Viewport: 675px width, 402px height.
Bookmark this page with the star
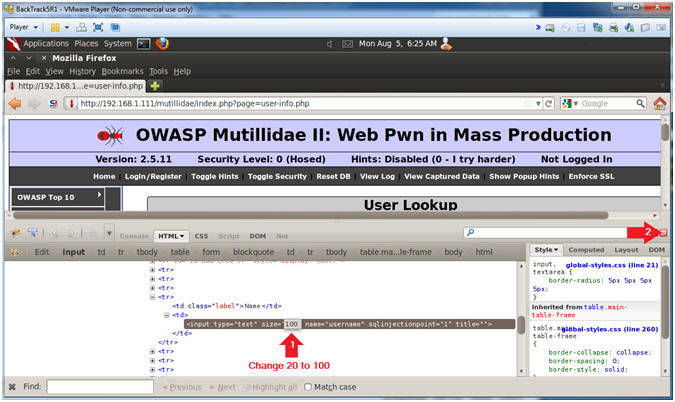[528, 104]
